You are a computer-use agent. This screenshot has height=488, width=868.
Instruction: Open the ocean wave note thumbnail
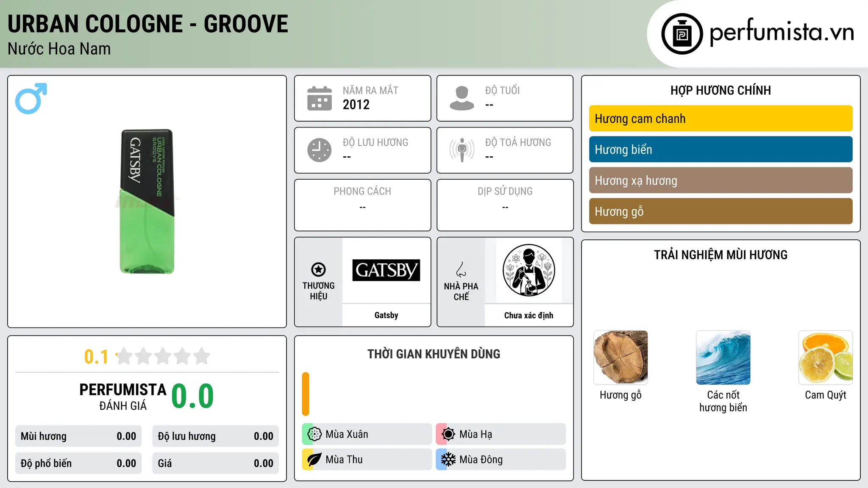(723, 358)
